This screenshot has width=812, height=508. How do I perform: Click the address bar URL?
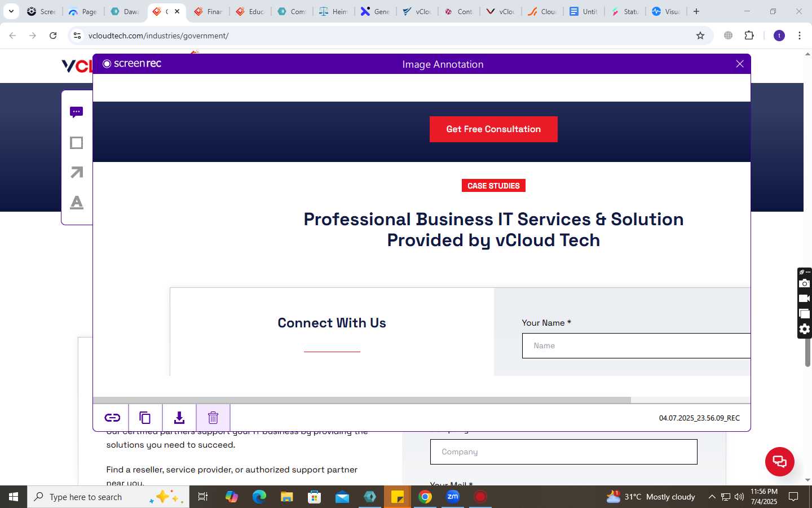tap(158, 36)
